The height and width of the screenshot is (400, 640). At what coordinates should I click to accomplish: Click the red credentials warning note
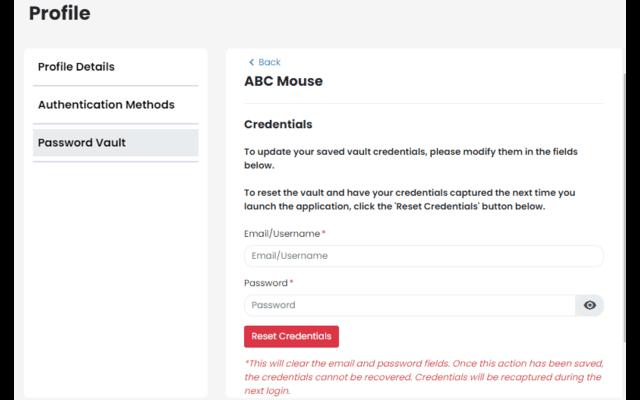coord(422,377)
